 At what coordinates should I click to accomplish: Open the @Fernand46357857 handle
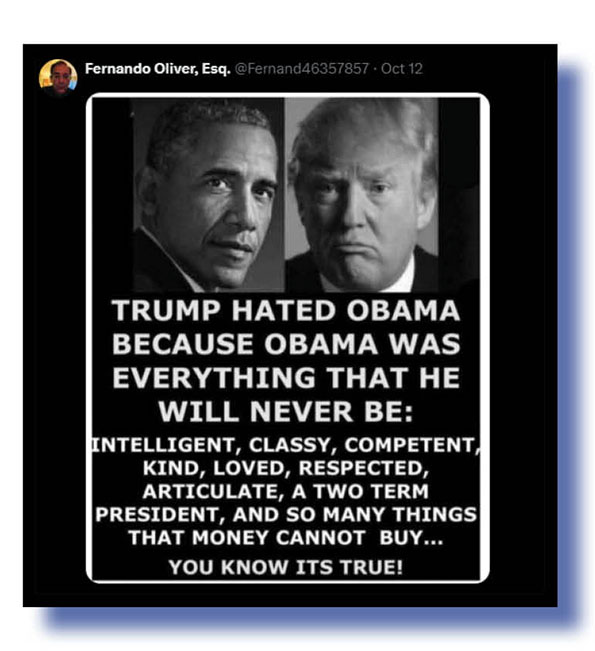click(302, 69)
